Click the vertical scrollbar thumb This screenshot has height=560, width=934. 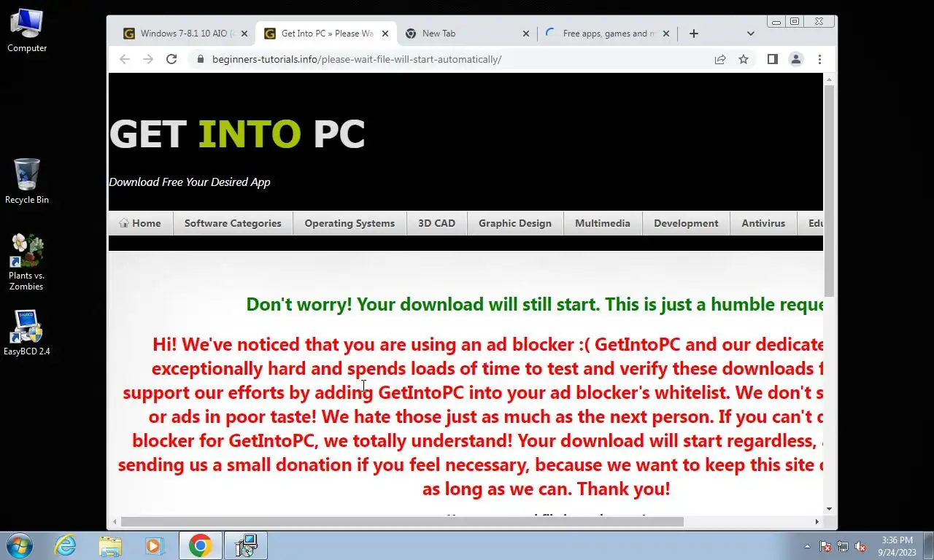[x=829, y=190]
